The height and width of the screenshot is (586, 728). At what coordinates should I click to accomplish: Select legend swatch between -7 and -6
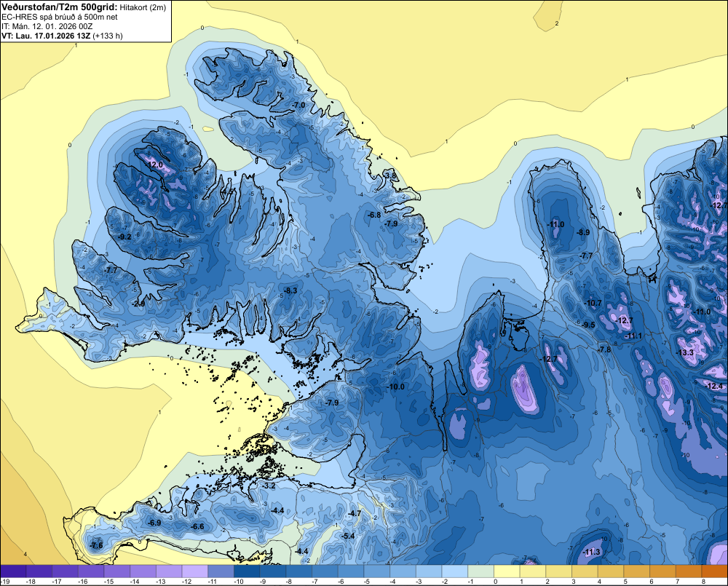[325, 571]
